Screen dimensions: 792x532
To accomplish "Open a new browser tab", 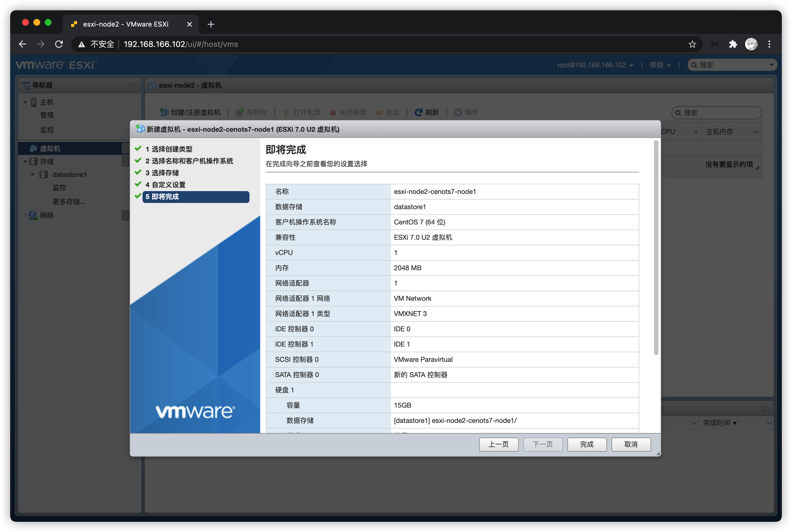I will coord(211,24).
